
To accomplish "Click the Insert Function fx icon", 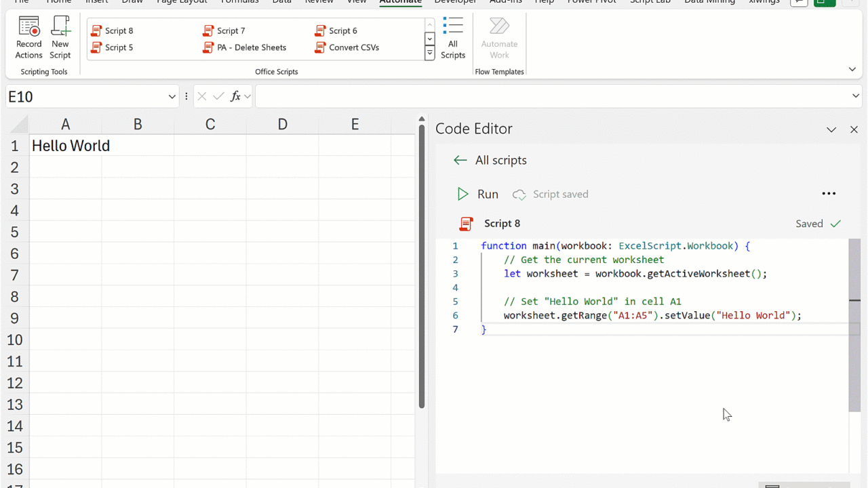I will pyautogui.click(x=236, y=97).
